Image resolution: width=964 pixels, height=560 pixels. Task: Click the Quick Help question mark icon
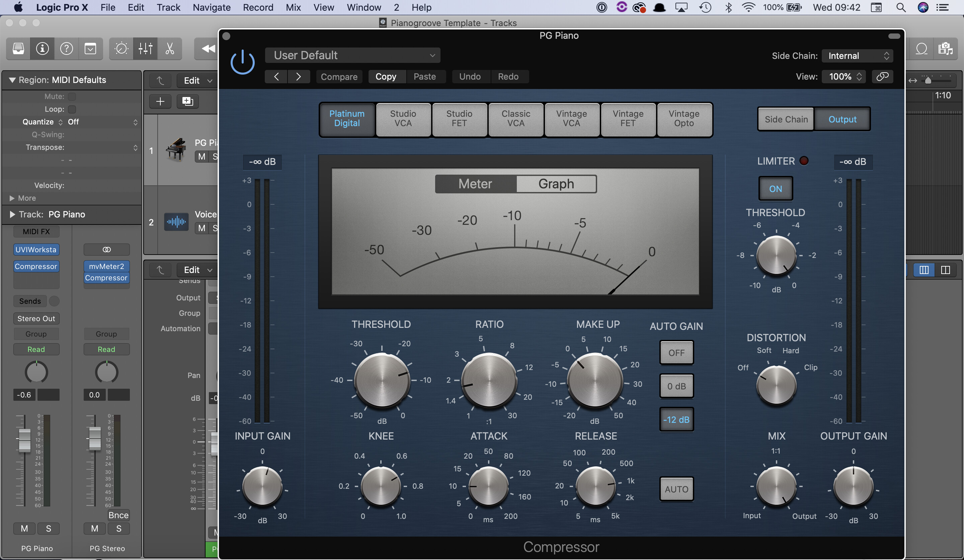[x=66, y=49]
